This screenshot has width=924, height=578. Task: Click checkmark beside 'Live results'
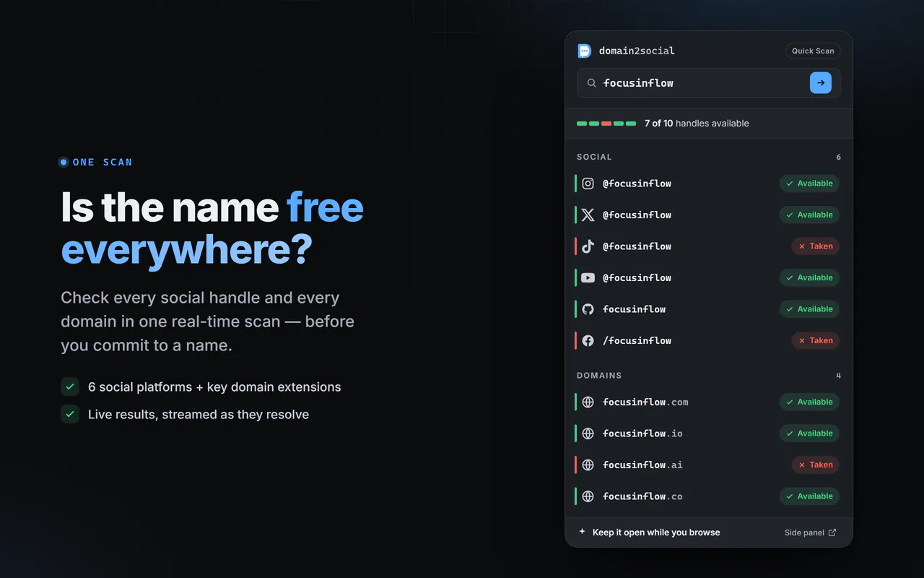pyautogui.click(x=70, y=415)
